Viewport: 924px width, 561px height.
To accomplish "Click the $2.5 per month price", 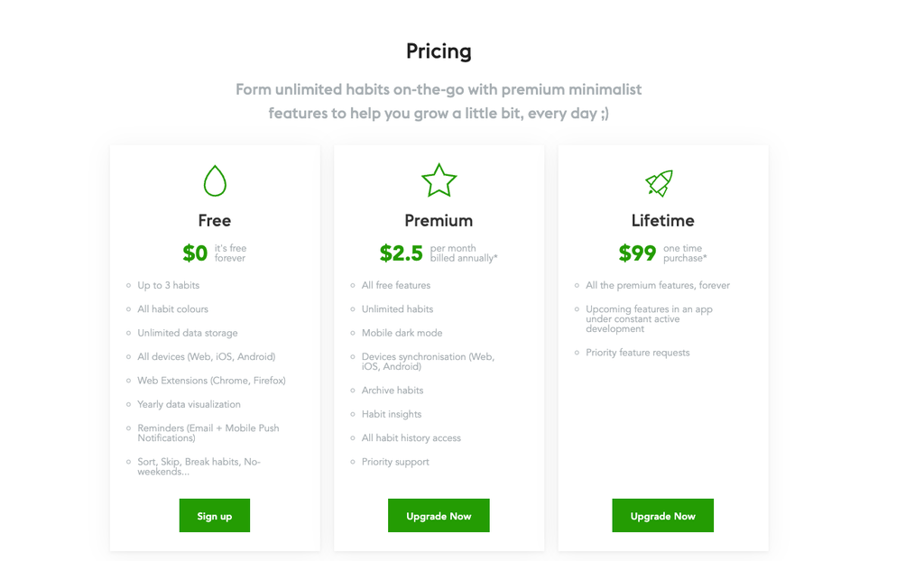I will click(402, 253).
